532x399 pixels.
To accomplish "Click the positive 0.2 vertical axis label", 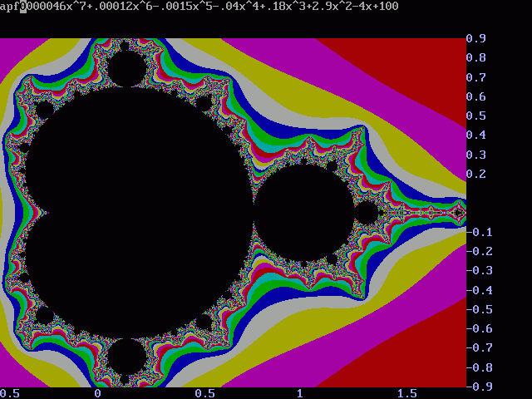I will point(476,174).
